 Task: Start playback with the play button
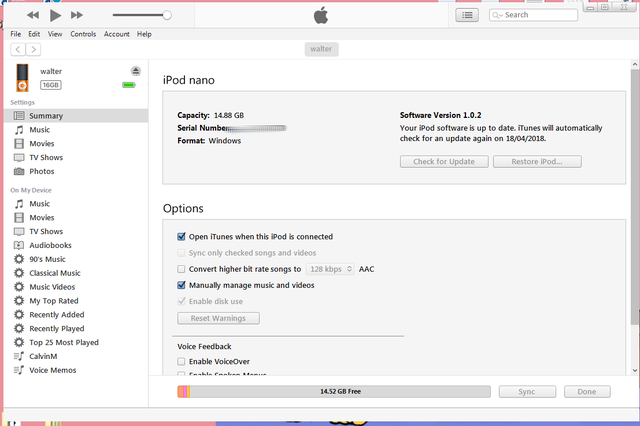coord(55,16)
